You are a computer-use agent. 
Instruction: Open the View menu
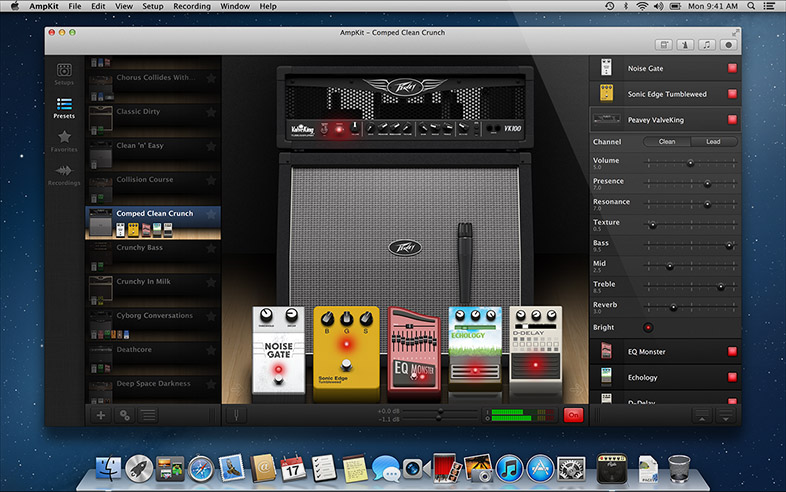pos(124,6)
